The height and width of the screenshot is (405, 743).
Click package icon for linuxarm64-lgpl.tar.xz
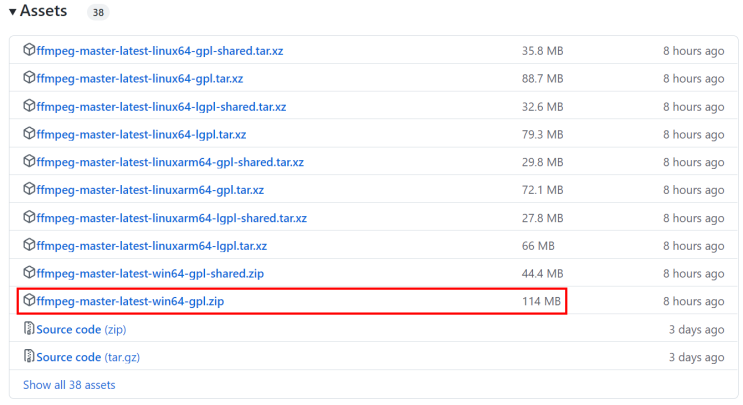(29, 244)
